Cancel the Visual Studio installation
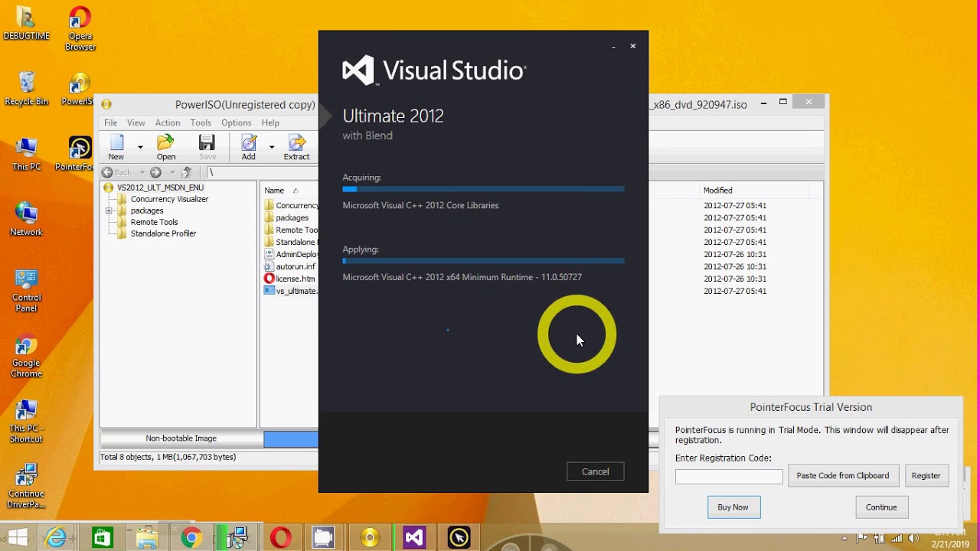 pos(595,471)
